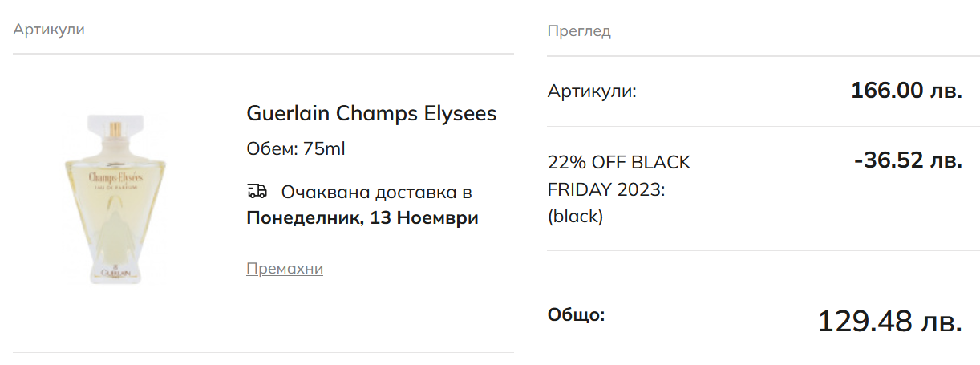Select the 129.48 лв. total price
980x365 pixels.
(889, 322)
